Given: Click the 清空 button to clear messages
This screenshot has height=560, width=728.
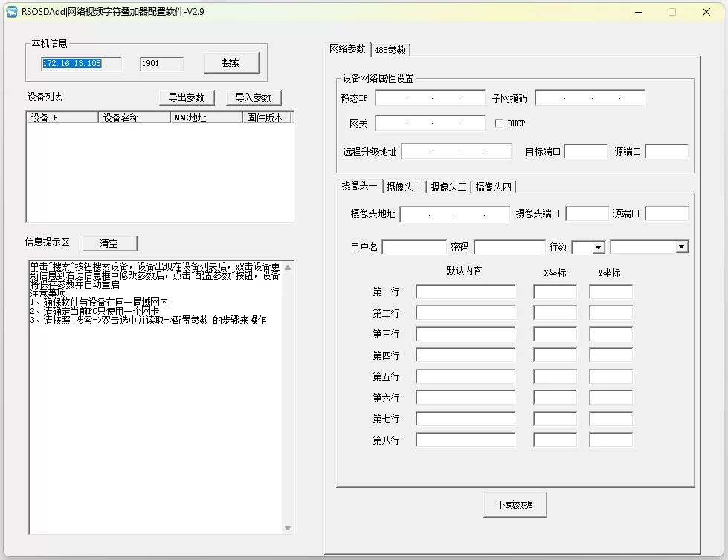Looking at the screenshot, I should click(x=109, y=243).
